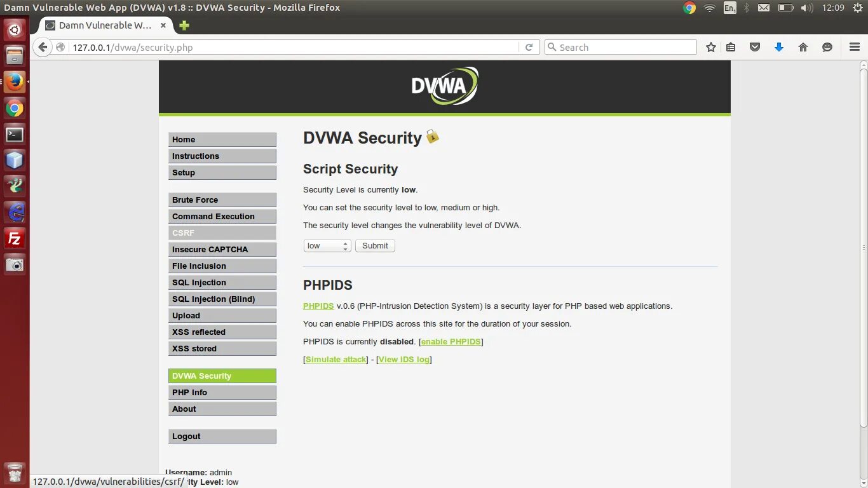
Task: Open the Wi-Fi network indicator
Action: (710, 8)
